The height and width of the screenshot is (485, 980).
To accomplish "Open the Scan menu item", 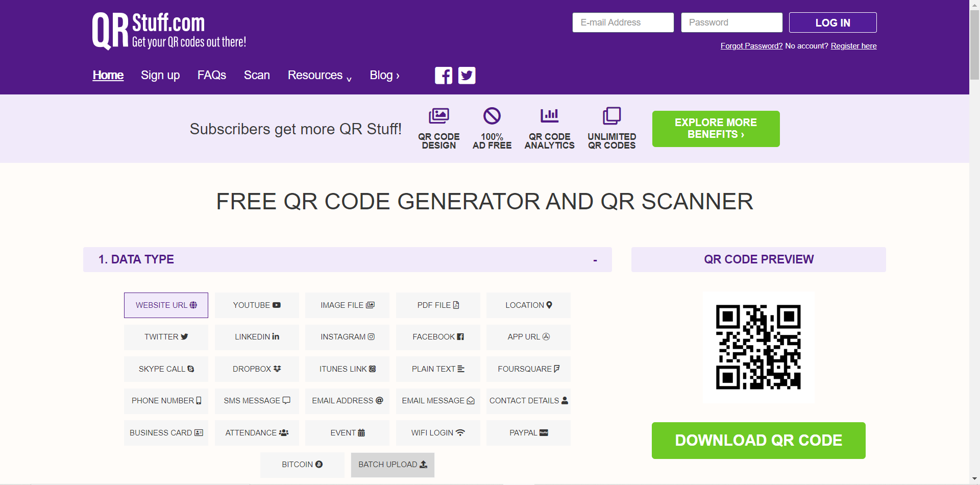I will pyautogui.click(x=257, y=76).
